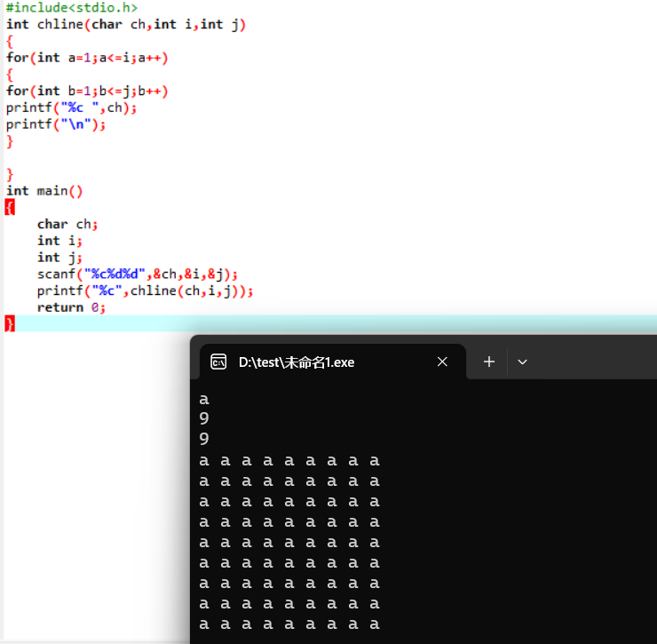657x644 pixels.
Task: Click the char ch; declaration
Action: pos(67,225)
